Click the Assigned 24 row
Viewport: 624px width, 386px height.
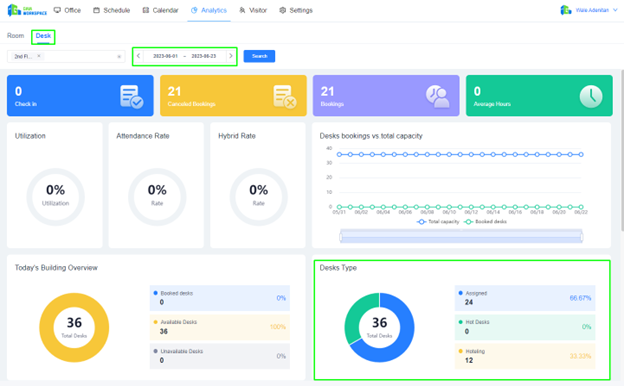525,298
